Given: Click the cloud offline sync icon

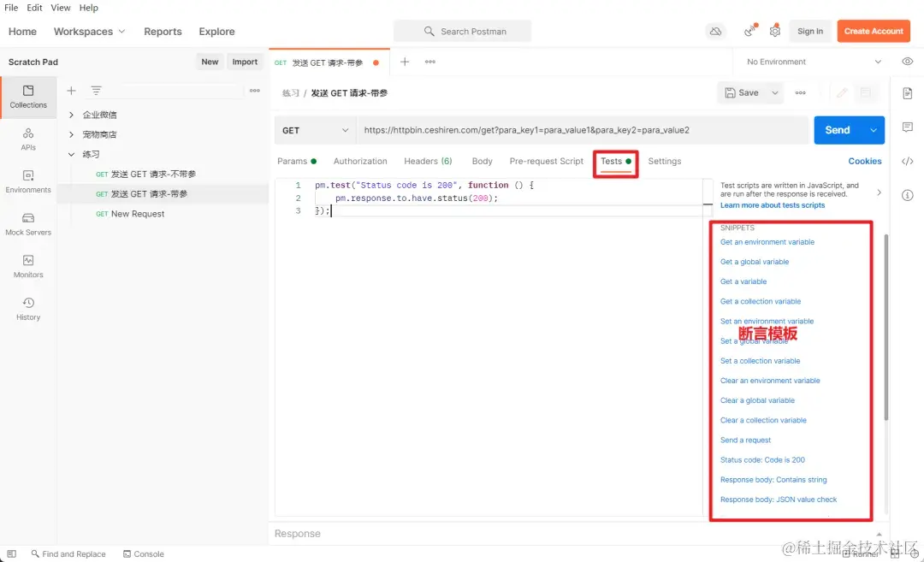Looking at the screenshot, I should 715,31.
